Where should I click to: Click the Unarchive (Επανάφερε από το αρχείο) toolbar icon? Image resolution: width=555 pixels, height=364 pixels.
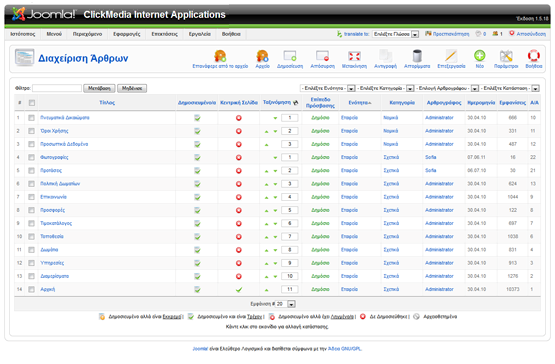220,56
